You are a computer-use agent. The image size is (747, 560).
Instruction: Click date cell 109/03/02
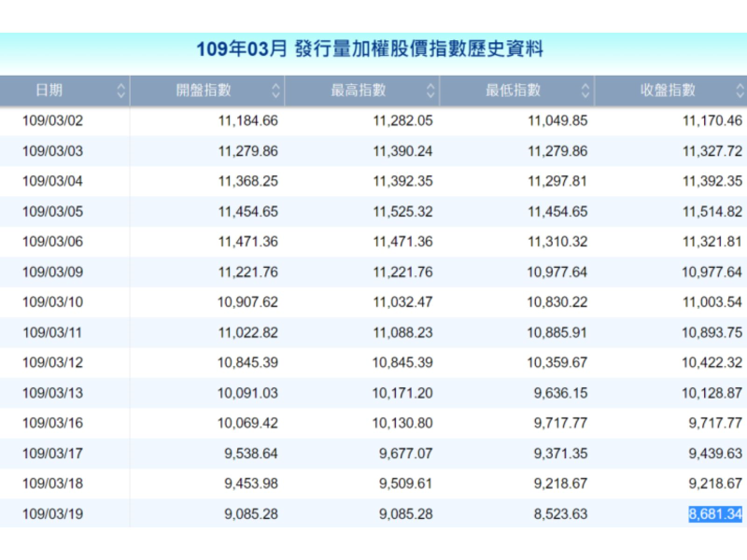click(52, 120)
